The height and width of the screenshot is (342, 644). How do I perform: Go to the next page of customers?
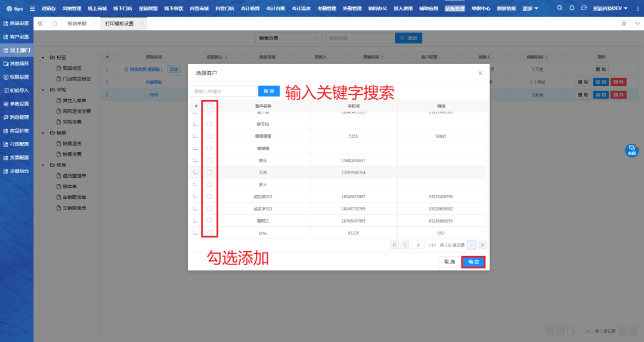[x=472, y=245]
